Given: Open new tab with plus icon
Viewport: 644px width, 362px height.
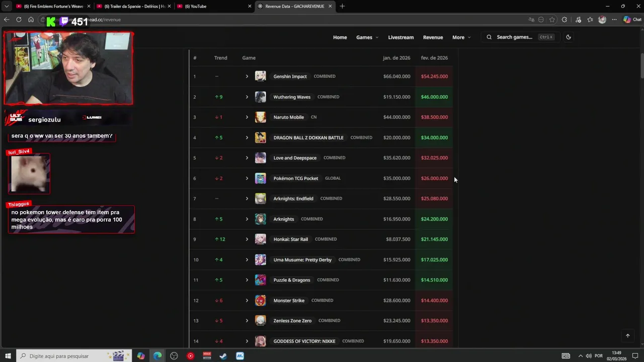Looking at the screenshot, I should click(342, 6).
